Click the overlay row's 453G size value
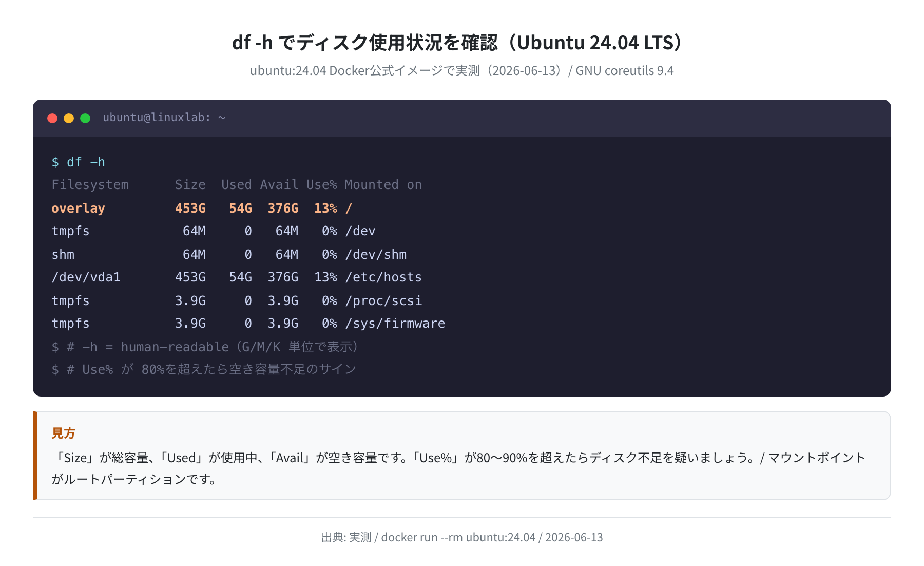 tap(190, 209)
